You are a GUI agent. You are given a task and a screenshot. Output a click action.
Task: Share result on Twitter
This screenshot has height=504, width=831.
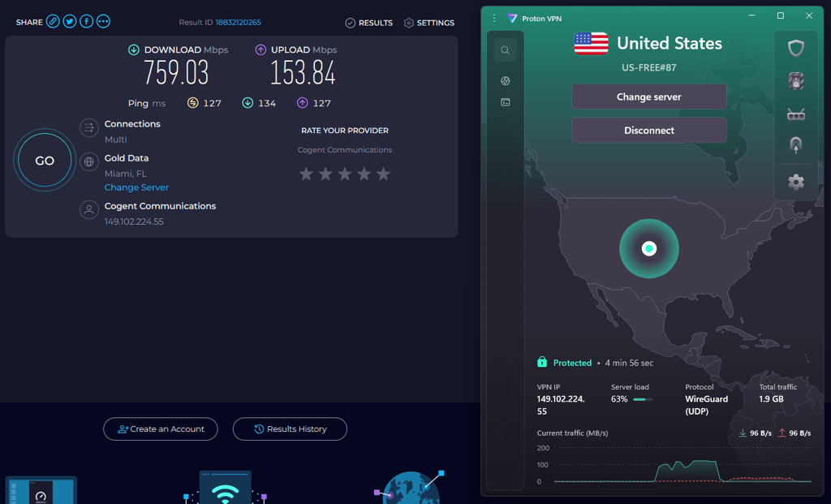pos(70,21)
